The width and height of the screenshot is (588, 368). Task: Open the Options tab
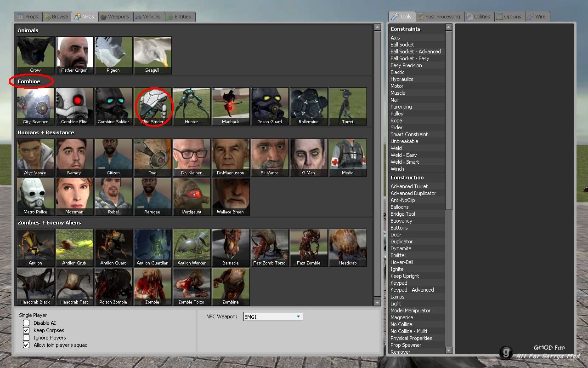[509, 17]
